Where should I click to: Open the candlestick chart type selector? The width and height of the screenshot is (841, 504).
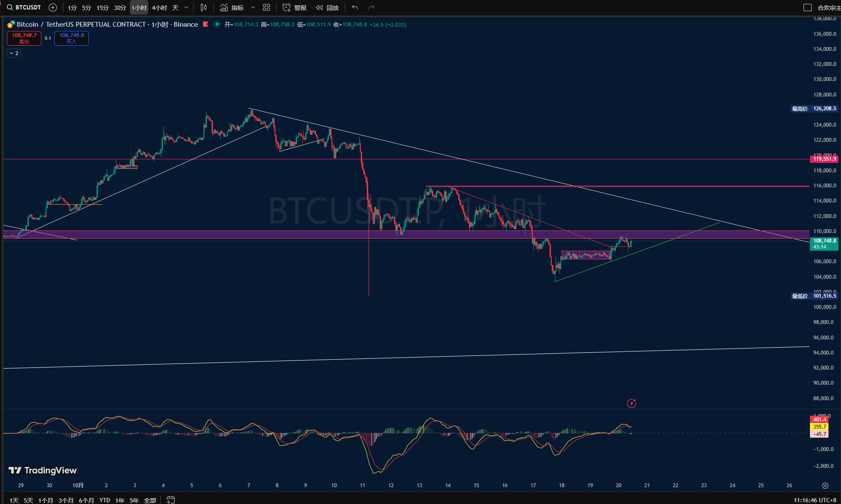click(203, 7)
